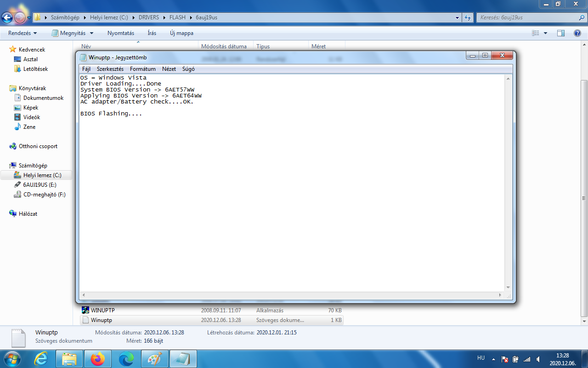Launch Internet Explorer from taskbar
Screen dimensions: 588x368
41,359
